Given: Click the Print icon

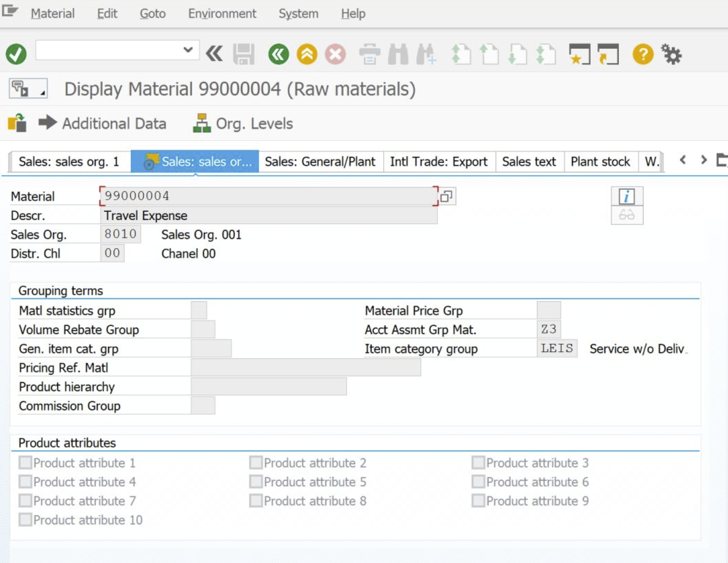Looking at the screenshot, I should pos(369,54).
